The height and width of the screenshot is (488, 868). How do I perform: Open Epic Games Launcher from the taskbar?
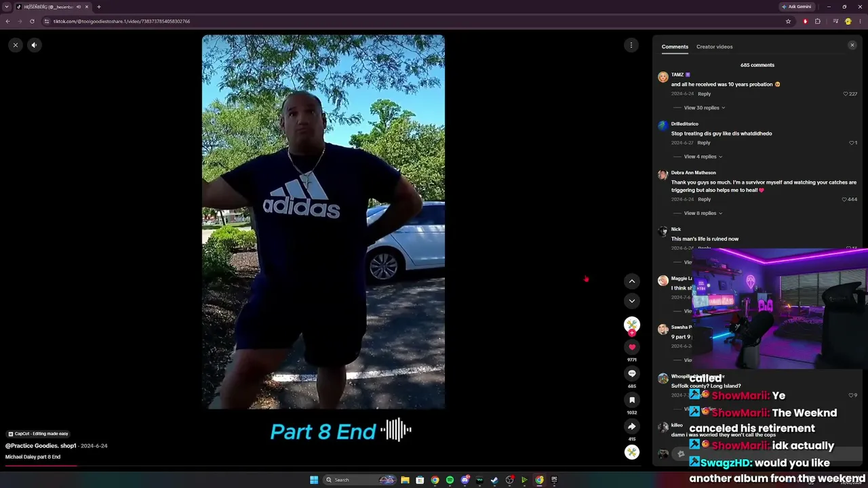point(554,480)
